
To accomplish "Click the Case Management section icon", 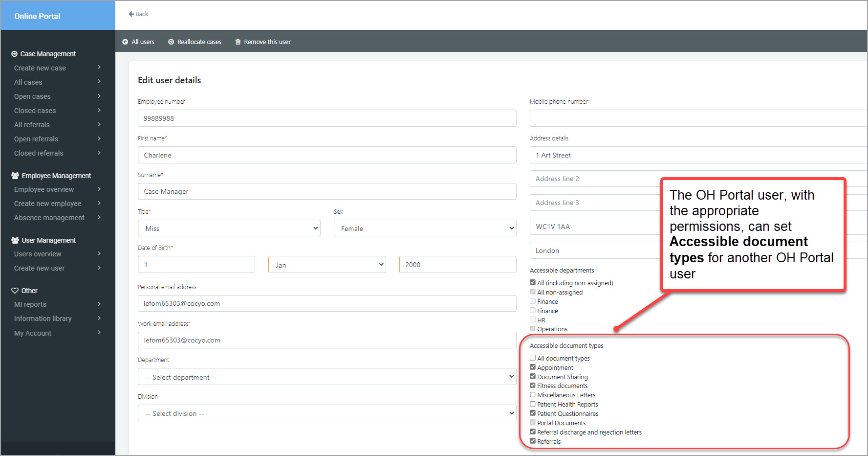I will point(15,54).
